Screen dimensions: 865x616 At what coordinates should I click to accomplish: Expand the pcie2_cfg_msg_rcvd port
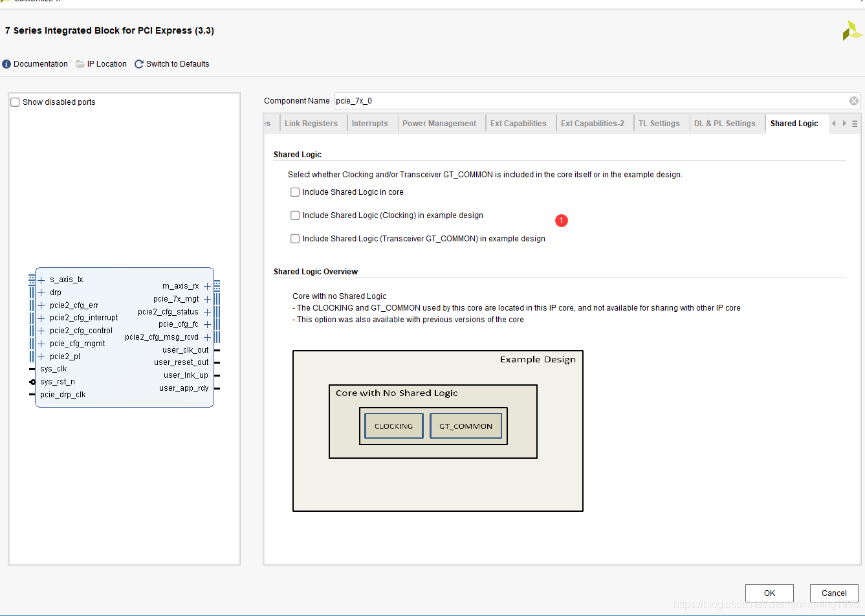click(x=207, y=337)
